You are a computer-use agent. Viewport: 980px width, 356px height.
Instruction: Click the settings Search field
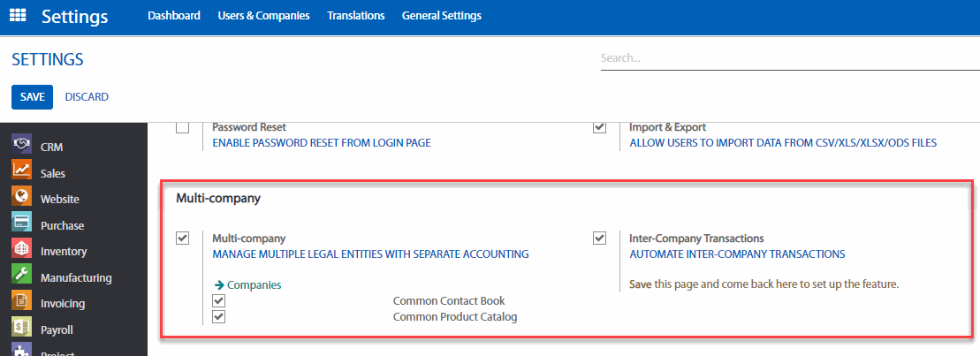coord(786,59)
